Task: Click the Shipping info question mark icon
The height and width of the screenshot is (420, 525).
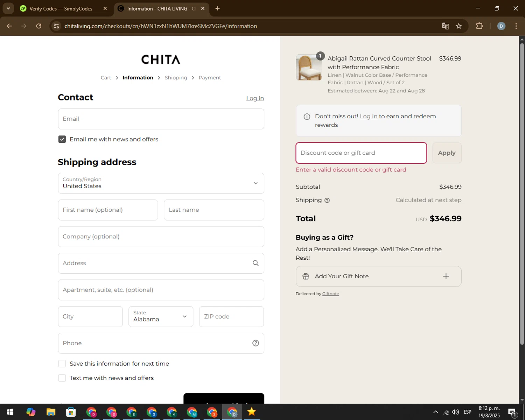Action: click(x=327, y=200)
